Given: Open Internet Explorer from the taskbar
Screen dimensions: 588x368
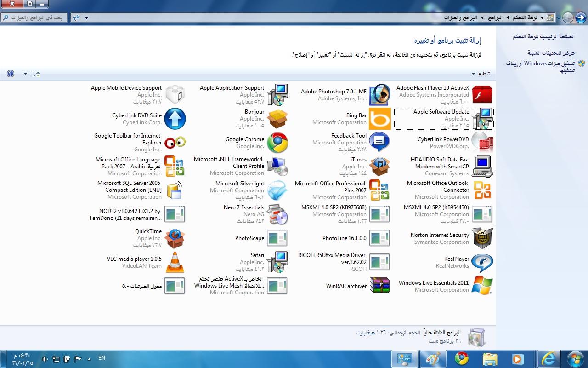Looking at the screenshot, I should point(548,358).
